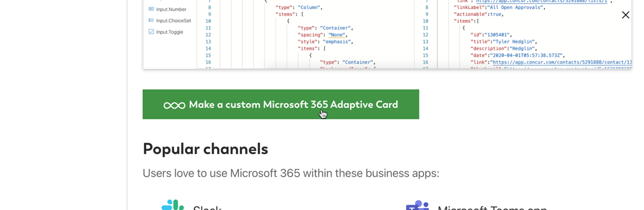The width and height of the screenshot is (644, 210).
Task: Select the Input.Toggle label
Action: 170,32
